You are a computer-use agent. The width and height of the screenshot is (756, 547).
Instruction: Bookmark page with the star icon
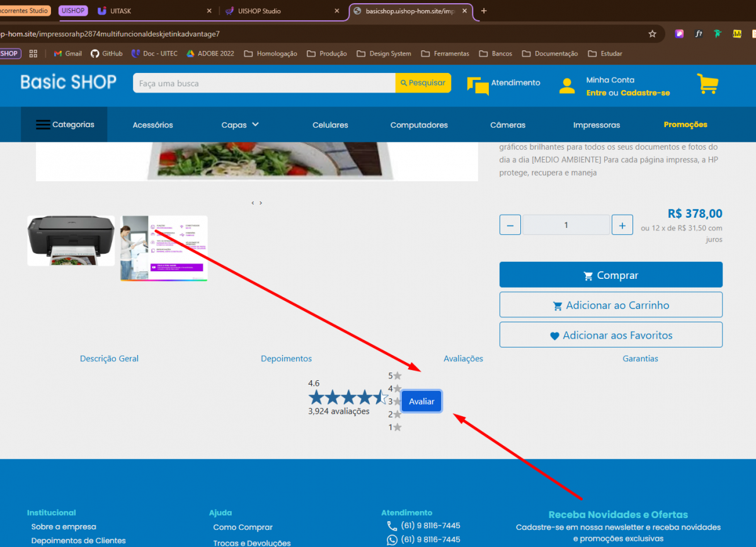(652, 34)
